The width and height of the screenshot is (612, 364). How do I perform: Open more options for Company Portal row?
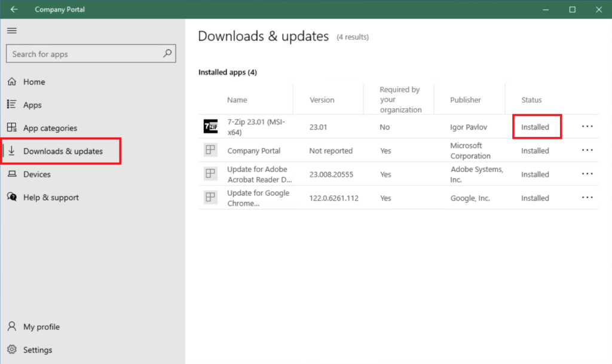pos(587,151)
